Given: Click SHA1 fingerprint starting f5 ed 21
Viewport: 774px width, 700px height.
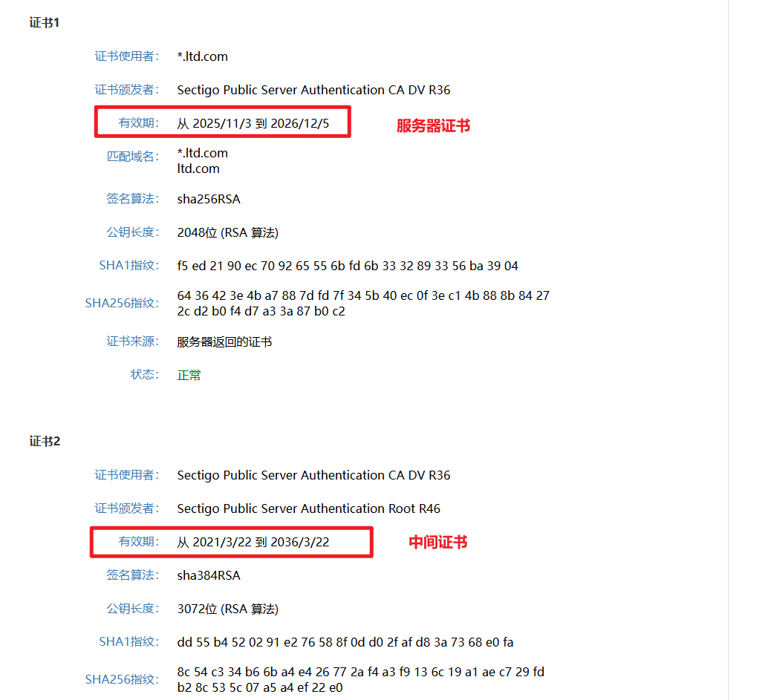Looking at the screenshot, I should 348,266.
